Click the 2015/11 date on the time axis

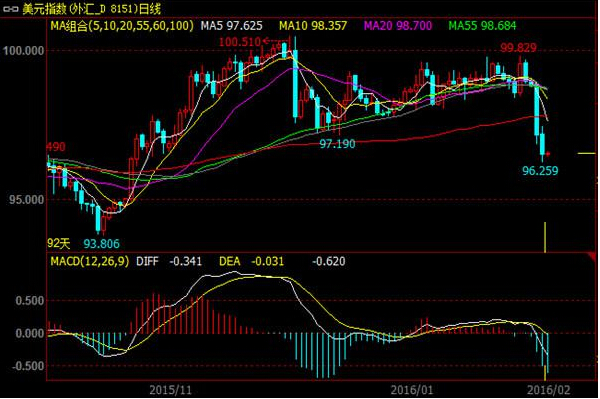point(170,390)
